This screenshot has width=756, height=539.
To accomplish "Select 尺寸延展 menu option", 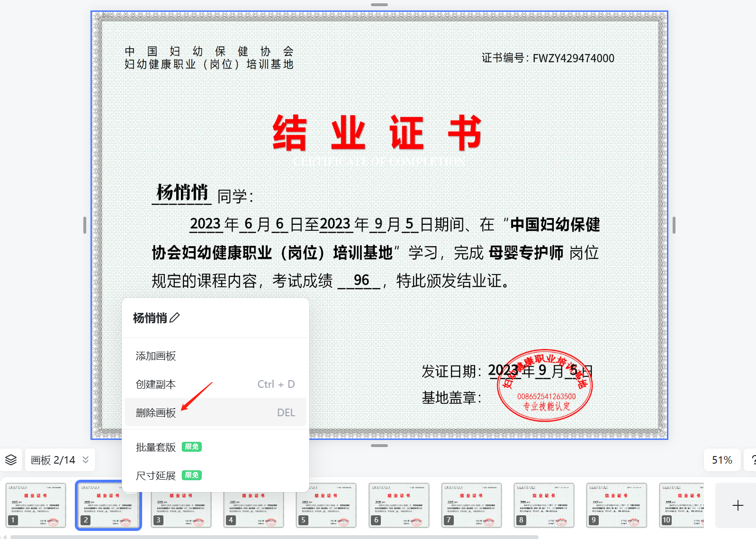I will 216,475.
